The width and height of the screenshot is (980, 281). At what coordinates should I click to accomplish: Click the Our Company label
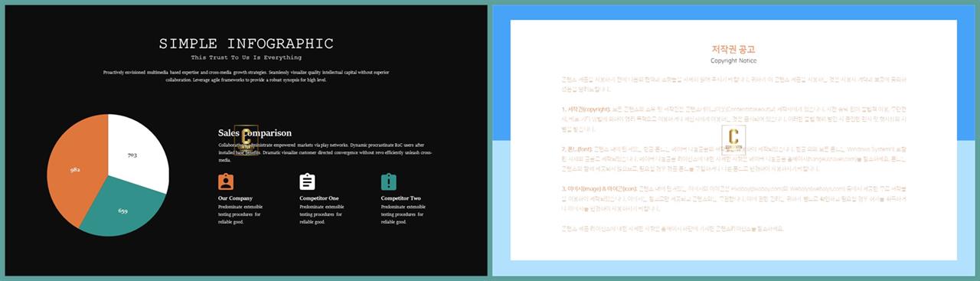(235, 198)
